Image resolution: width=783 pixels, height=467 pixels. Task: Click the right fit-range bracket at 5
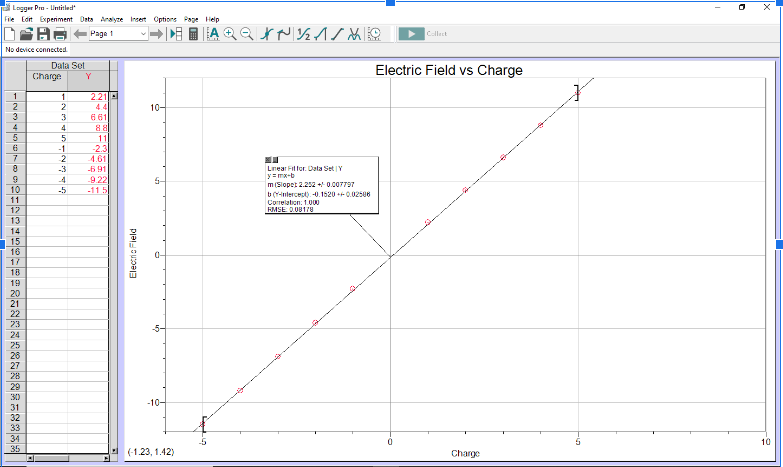click(577, 92)
